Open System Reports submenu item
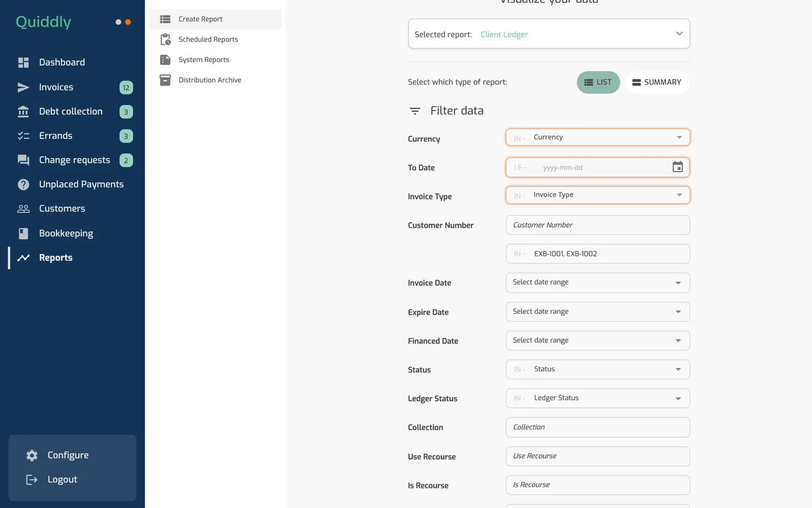 pyautogui.click(x=215, y=60)
